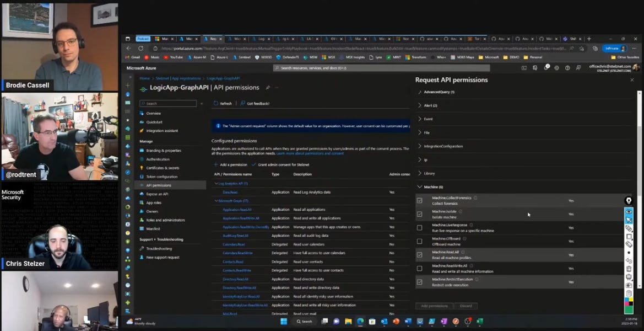Open Excel from the taskbar
Image resolution: width=644 pixels, height=331 pixels.
coord(480,321)
